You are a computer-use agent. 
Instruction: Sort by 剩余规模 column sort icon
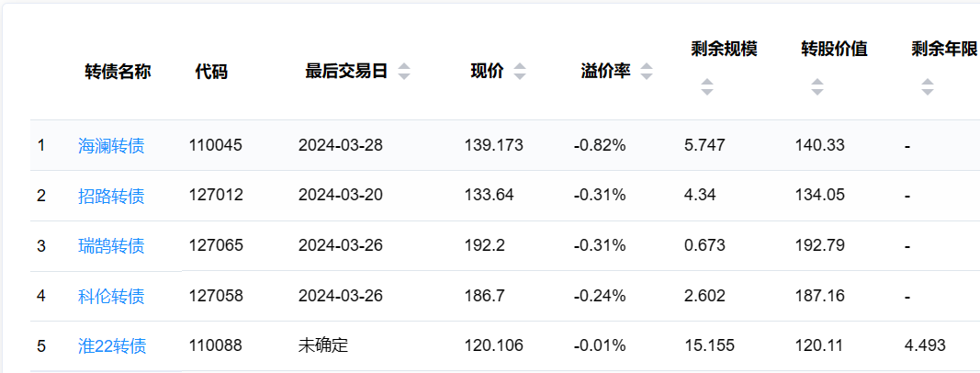pyautogui.click(x=706, y=87)
